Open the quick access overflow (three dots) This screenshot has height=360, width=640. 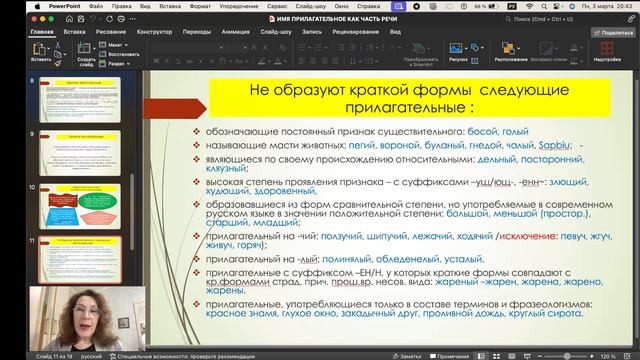point(133,19)
